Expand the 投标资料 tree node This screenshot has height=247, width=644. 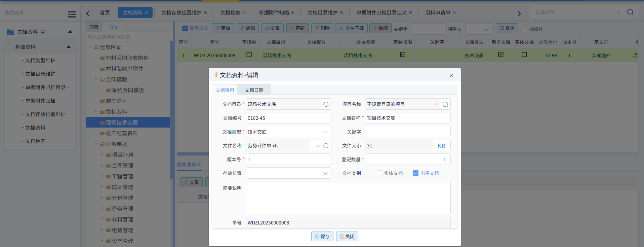pos(96,111)
